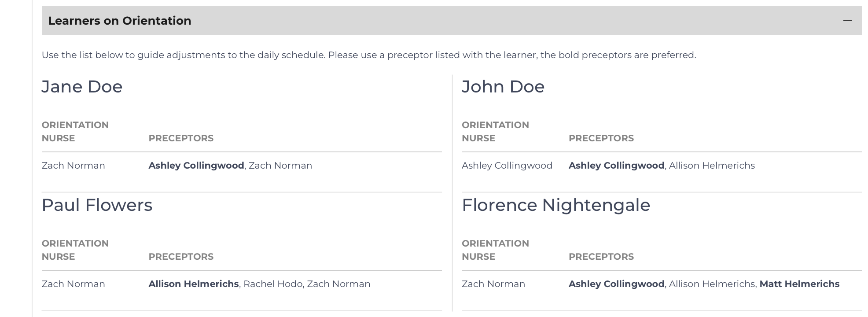Image resolution: width=868 pixels, height=317 pixels.
Task: Select the Jane Doe learner heading
Action: coord(82,87)
